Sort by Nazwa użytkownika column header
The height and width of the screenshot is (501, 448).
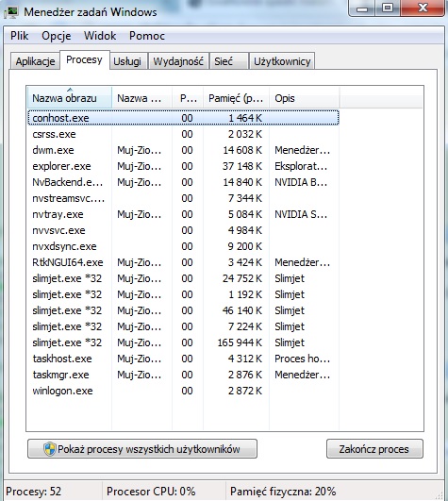(x=141, y=98)
